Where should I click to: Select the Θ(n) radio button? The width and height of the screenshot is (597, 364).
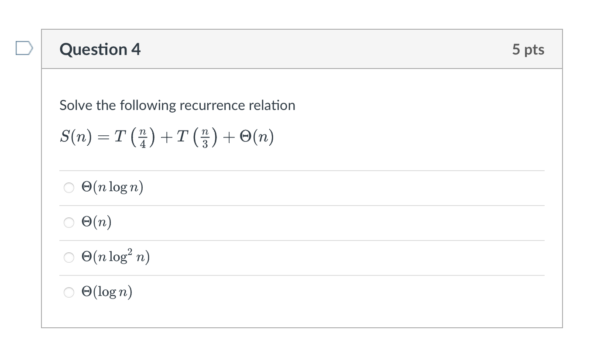tap(69, 223)
